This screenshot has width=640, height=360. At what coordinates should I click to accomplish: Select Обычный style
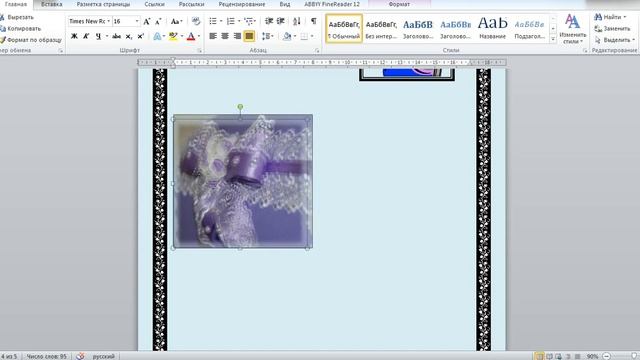[344, 29]
